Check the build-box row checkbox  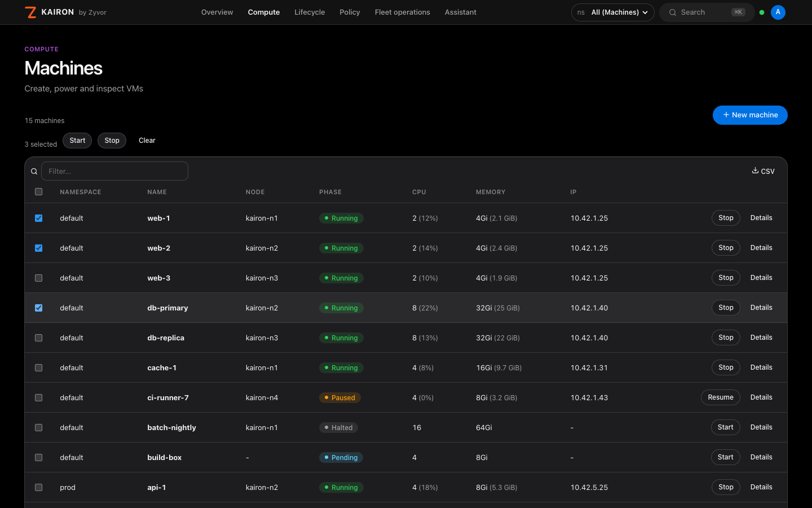(x=39, y=457)
